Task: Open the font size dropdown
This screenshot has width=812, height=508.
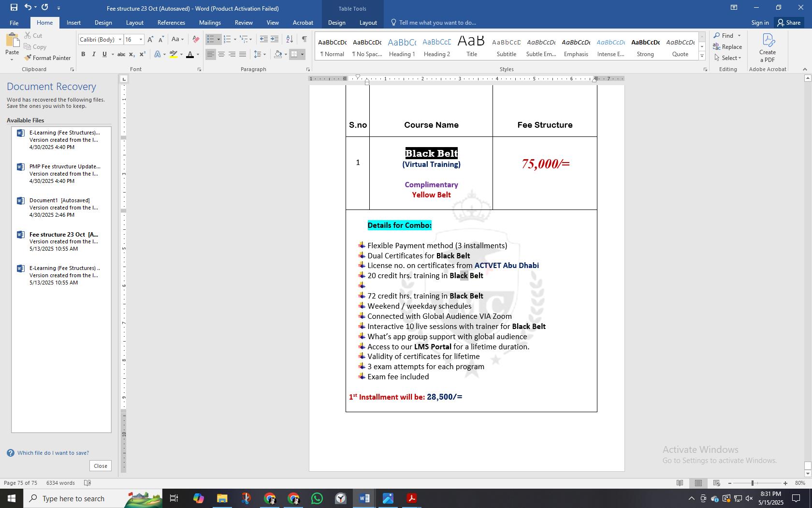Action: click(141, 40)
